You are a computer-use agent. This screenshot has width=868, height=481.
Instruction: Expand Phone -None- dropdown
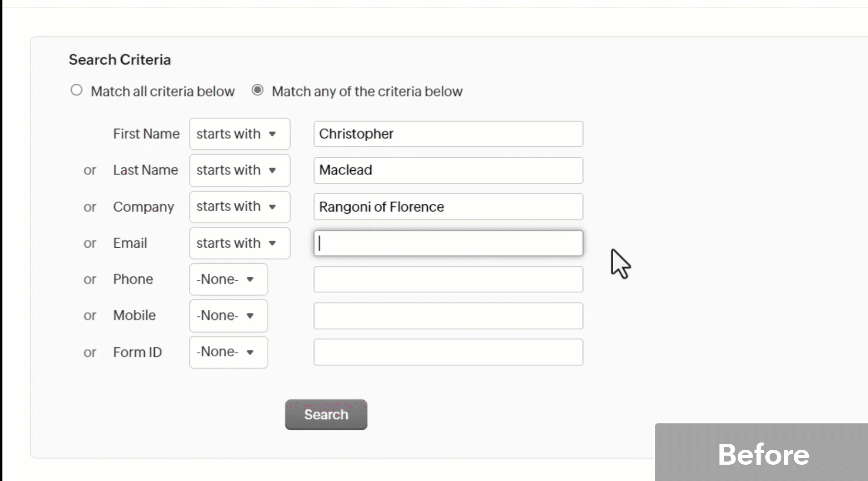pyautogui.click(x=228, y=279)
